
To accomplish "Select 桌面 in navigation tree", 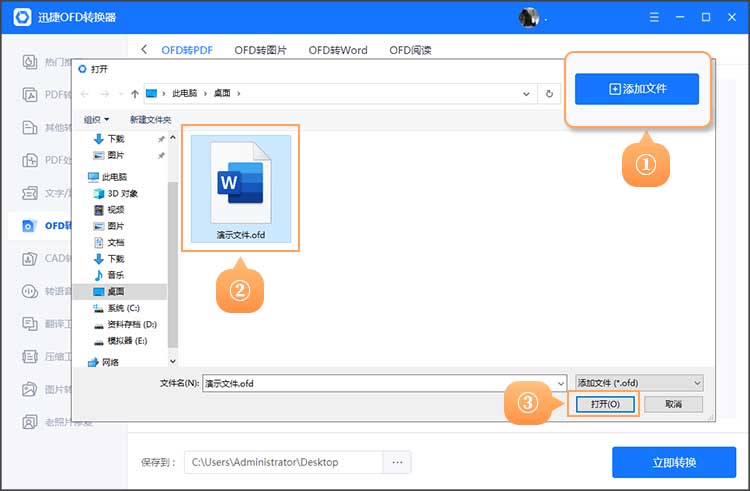I will pos(120,292).
